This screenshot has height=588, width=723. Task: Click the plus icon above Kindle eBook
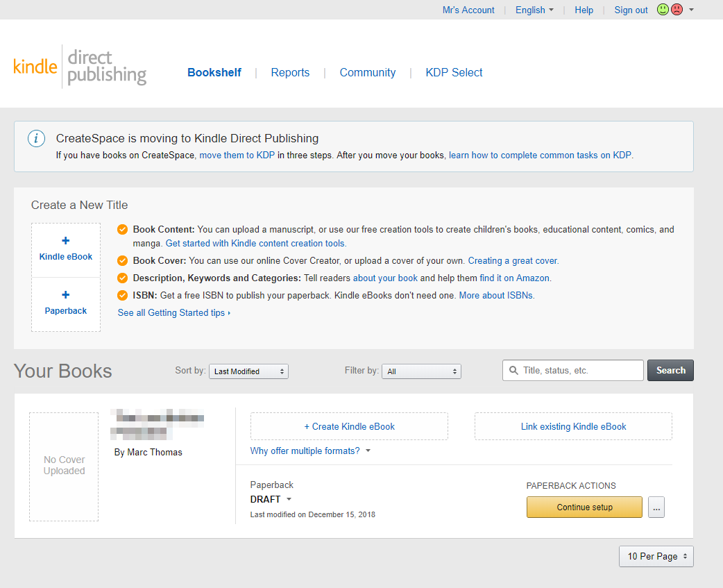65,241
